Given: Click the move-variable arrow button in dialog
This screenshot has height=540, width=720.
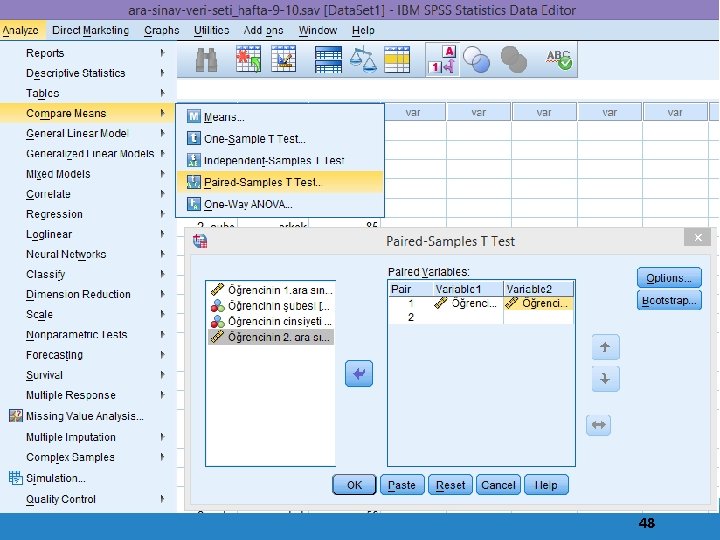Looking at the screenshot, I should (359, 374).
